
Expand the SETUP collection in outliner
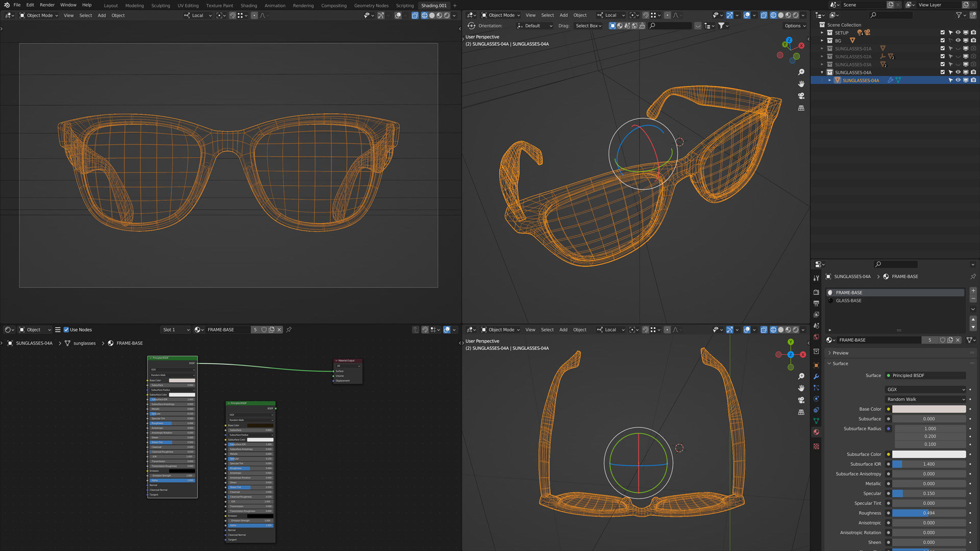822,33
